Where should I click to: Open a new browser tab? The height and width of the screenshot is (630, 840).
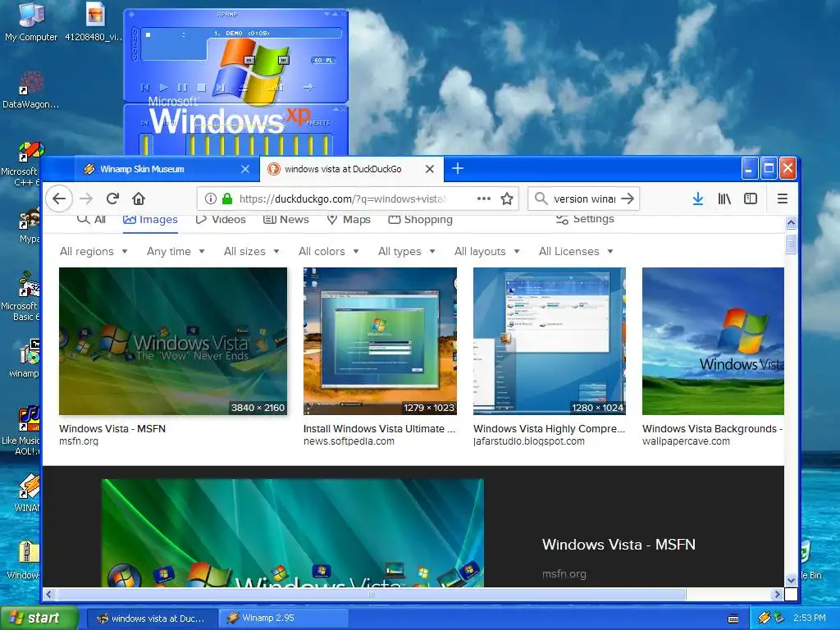coord(458,169)
